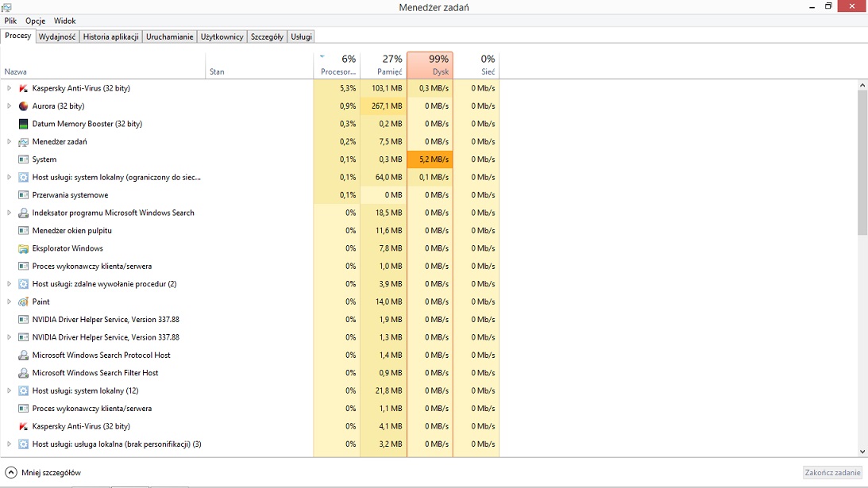Click Mniej szczegółów to collapse details

pos(43,472)
